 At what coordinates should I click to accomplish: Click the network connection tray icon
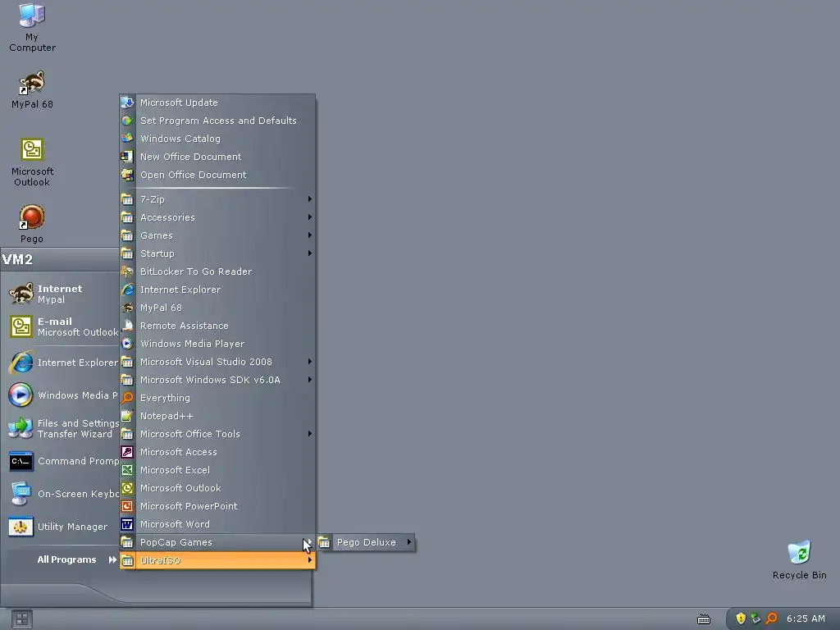point(756,619)
